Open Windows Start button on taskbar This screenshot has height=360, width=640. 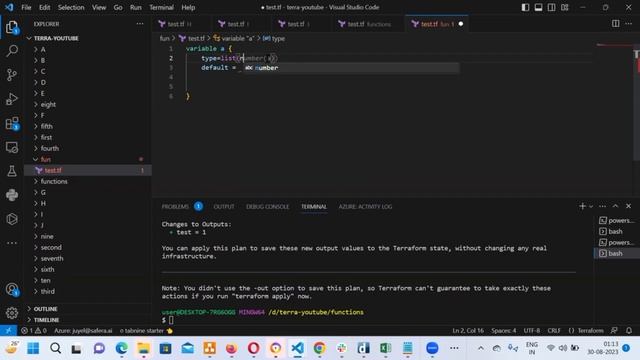click(x=33, y=348)
